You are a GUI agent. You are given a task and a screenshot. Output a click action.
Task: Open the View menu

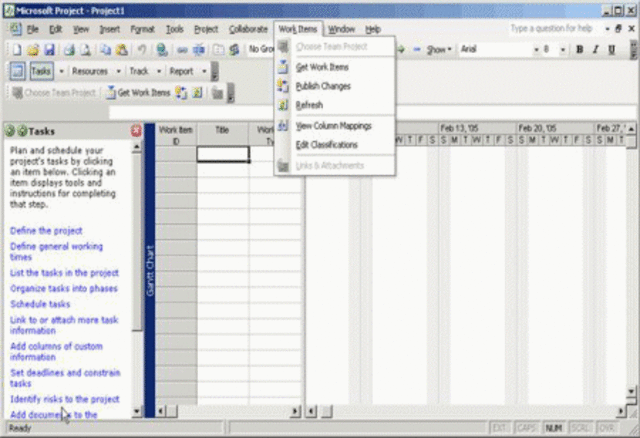coord(81,29)
